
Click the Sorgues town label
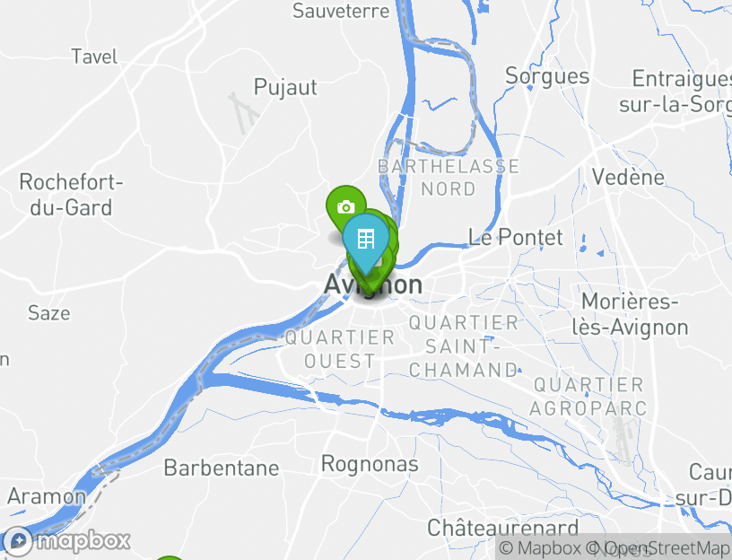pos(546,76)
